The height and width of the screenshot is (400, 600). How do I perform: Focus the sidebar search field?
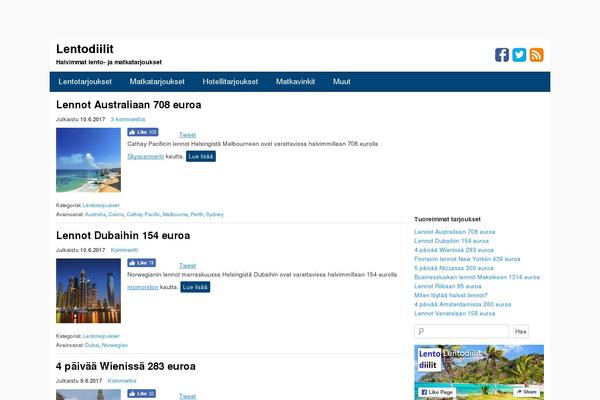coord(462,331)
